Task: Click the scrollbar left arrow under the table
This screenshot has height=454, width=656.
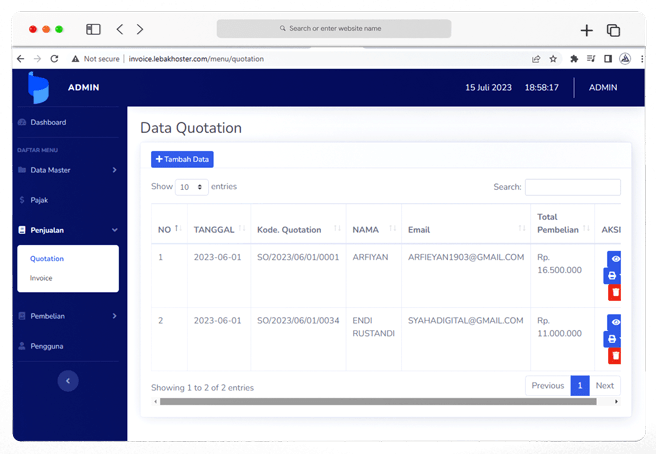Action: [156, 402]
